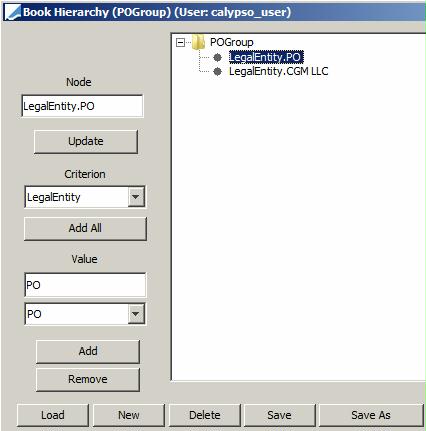426x431 pixels.
Task: Open the Value PO dropdown arrow
Action: [136, 314]
